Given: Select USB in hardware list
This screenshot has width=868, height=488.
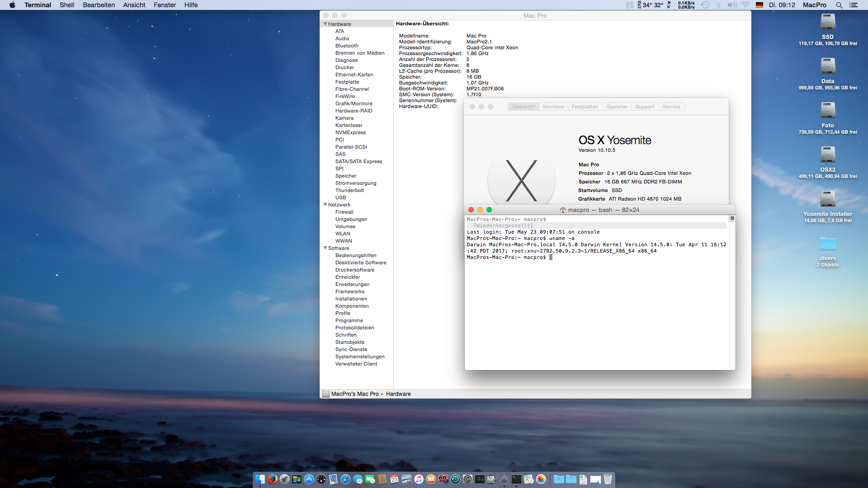Looking at the screenshot, I should (x=340, y=197).
